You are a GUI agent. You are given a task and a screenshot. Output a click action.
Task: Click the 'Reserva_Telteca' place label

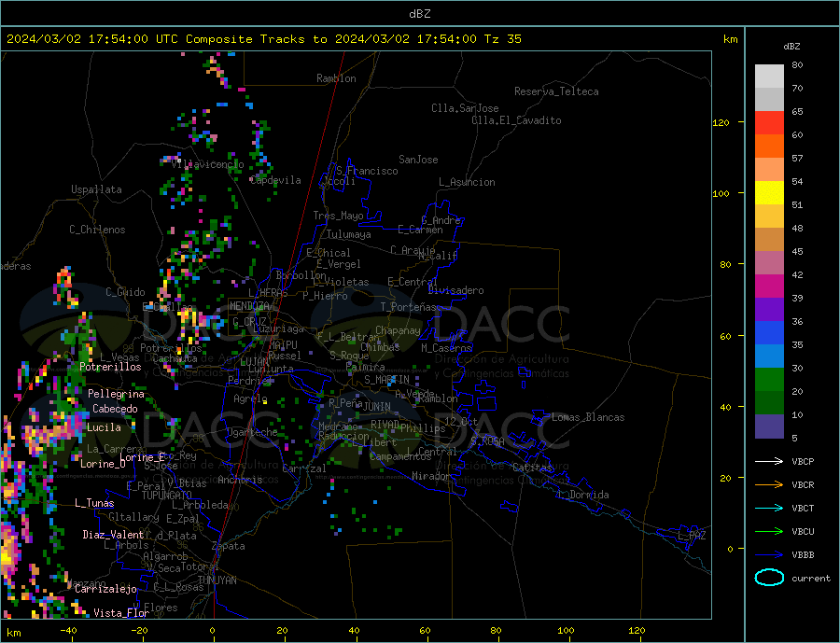(x=556, y=91)
